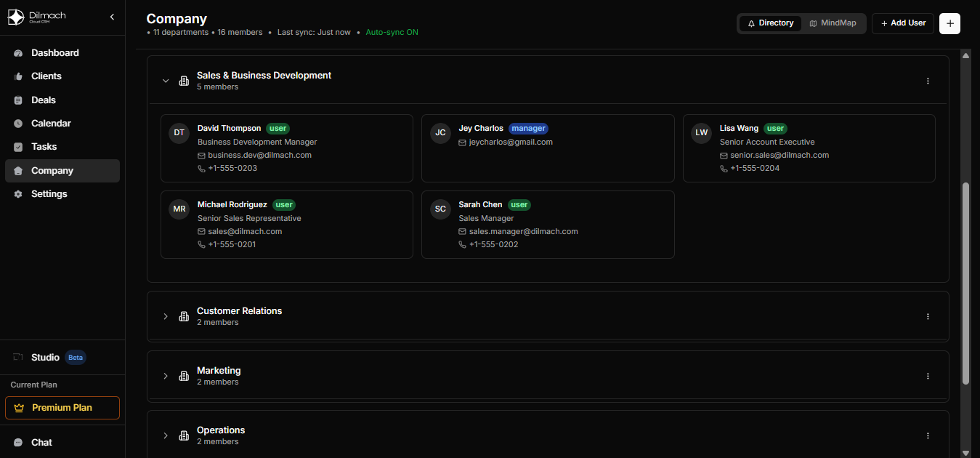Open Dashboard from the sidebar

62,53
